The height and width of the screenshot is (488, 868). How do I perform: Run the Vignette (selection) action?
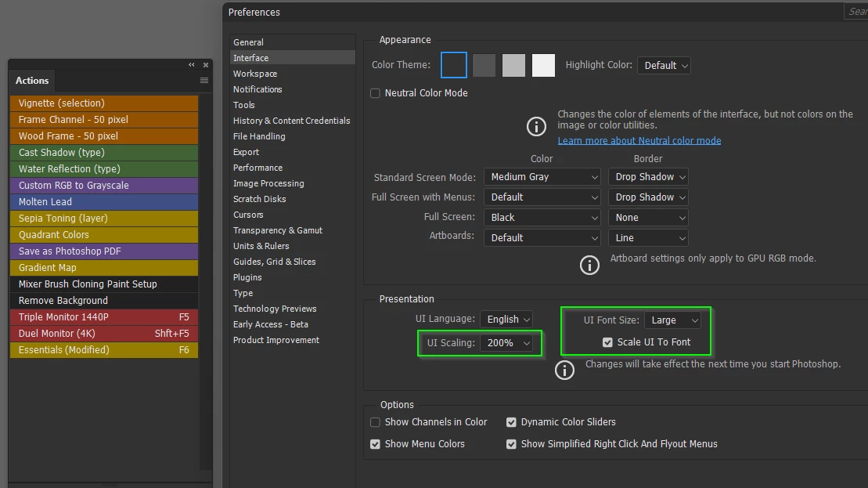[x=104, y=103]
